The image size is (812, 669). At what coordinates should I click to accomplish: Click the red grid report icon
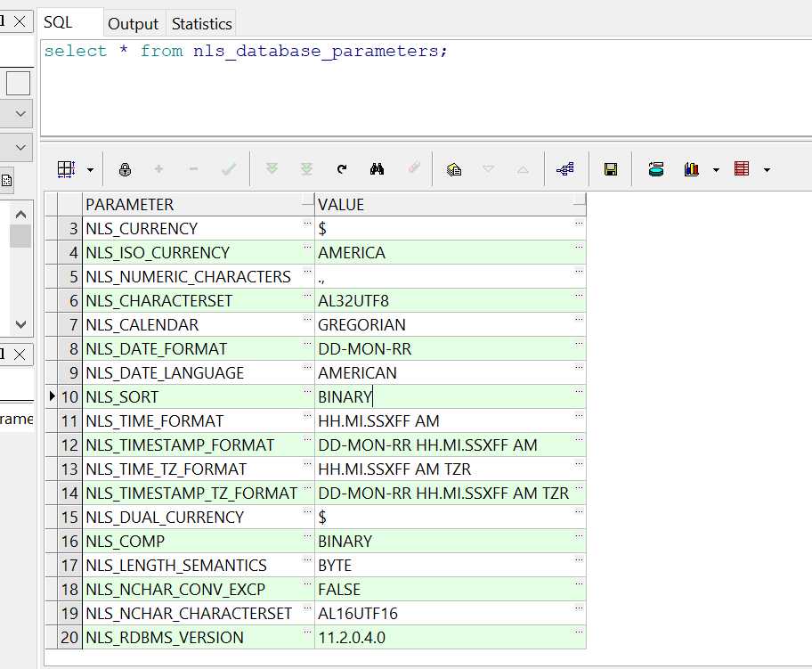click(742, 169)
